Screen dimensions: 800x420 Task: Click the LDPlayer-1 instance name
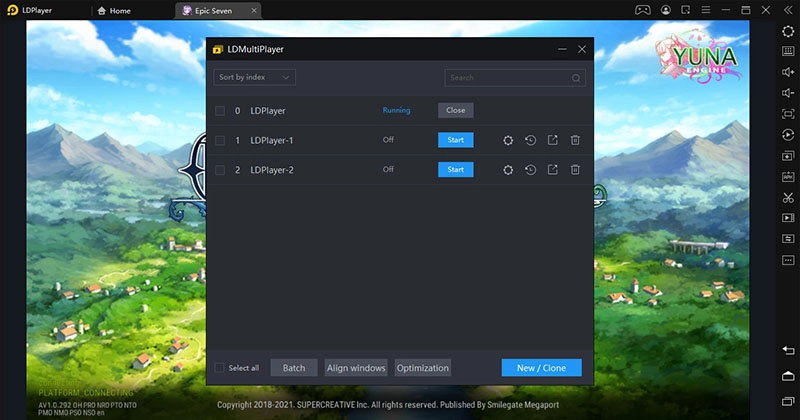click(271, 140)
